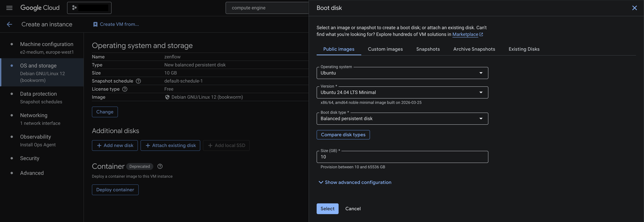Image resolution: width=644 pixels, height=222 pixels.
Task: Open the project selector button
Action: [x=89, y=8]
